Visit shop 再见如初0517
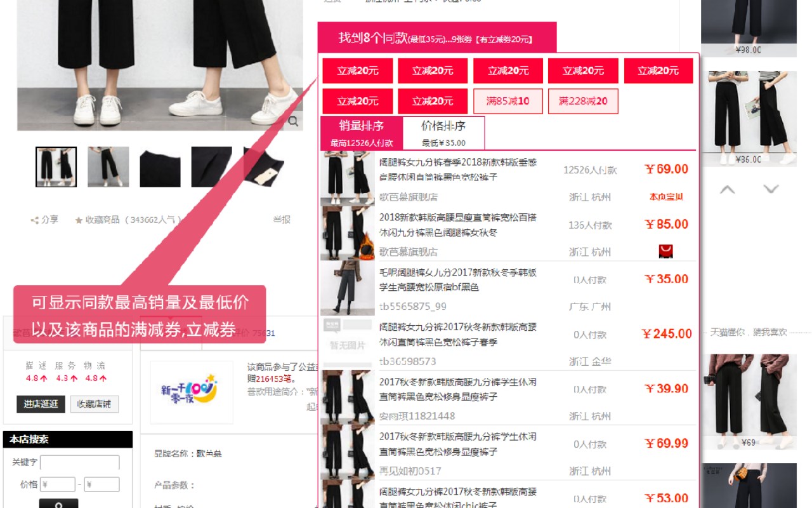Screen dimensions: 812x508 pyautogui.click(x=410, y=471)
